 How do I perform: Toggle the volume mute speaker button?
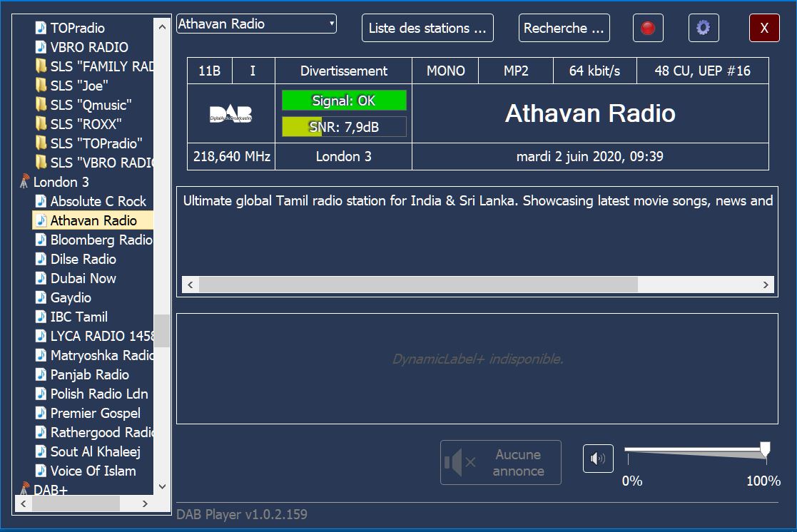tap(598, 459)
